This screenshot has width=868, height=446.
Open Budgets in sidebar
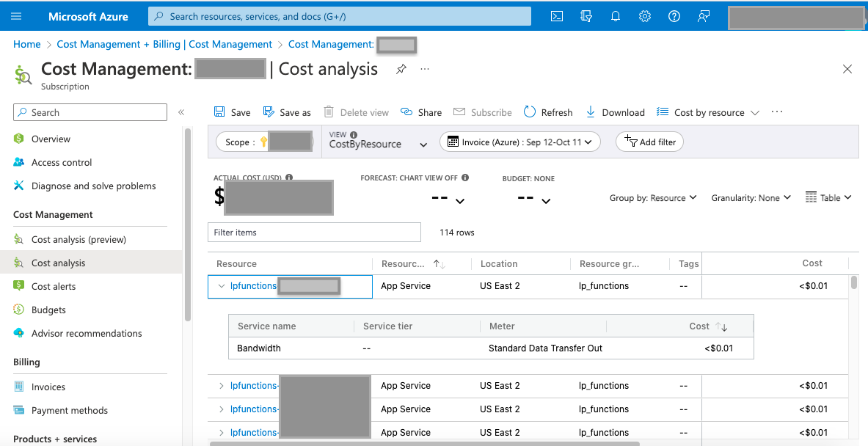[x=40, y=310]
